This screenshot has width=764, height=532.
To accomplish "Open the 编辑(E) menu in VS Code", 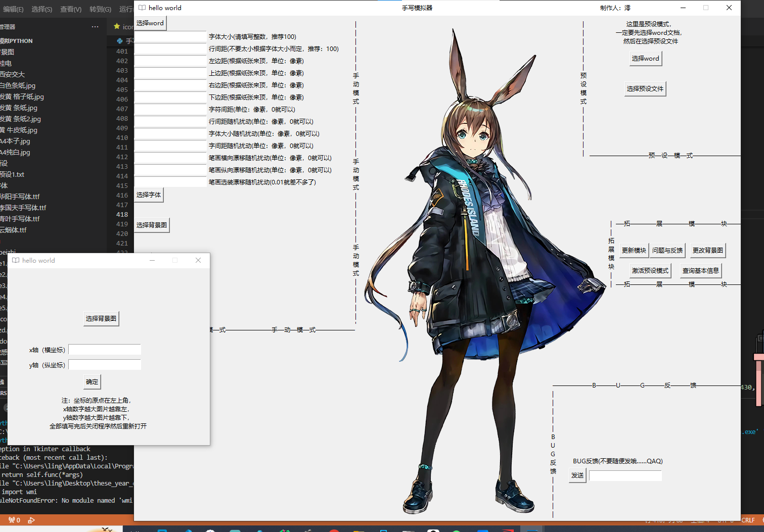I will tap(13, 9).
